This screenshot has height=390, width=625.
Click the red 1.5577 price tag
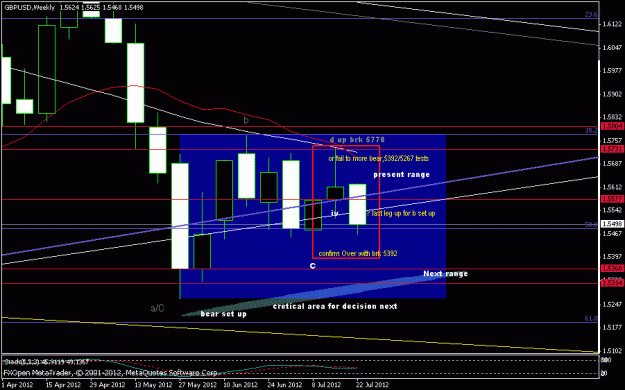click(612, 199)
